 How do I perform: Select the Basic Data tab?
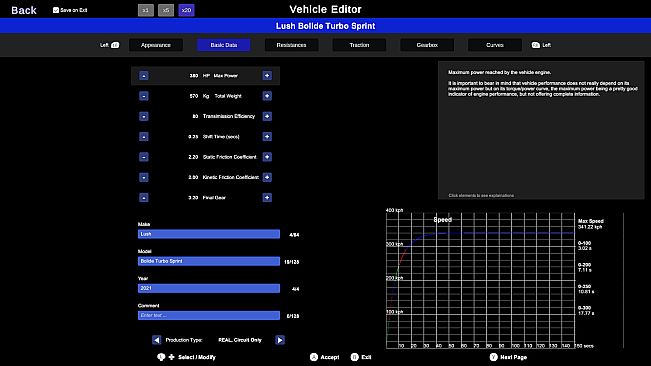pyautogui.click(x=224, y=45)
